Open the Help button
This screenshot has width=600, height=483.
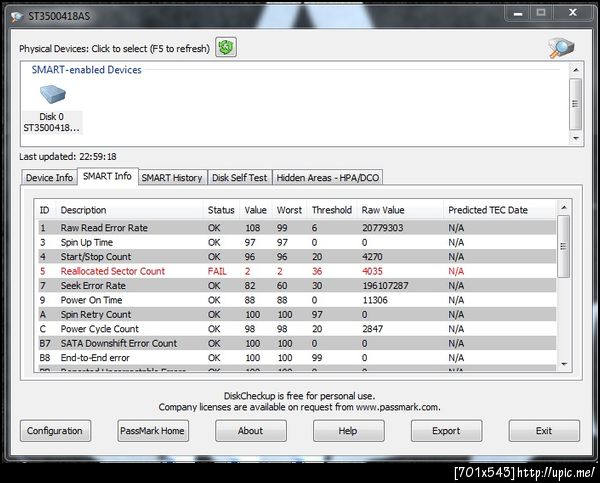click(349, 431)
